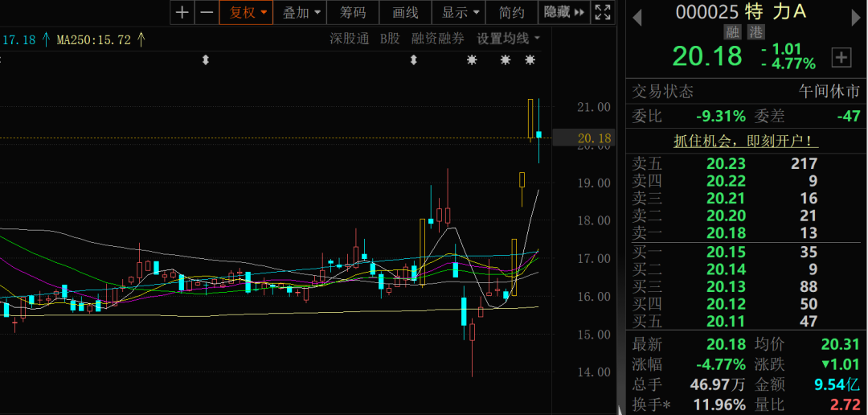
Task: Click the rightmost star event marker
Action: [x=530, y=60]
